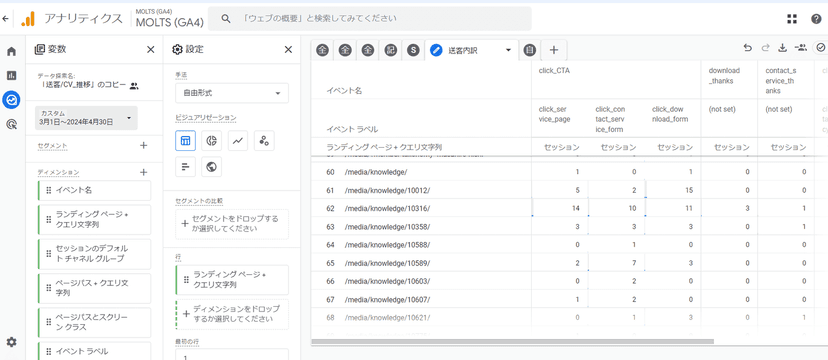Click the click_CTA column header
Image resolution: width=828 pixels, height=360 pixels.
(x=554, y=70)
